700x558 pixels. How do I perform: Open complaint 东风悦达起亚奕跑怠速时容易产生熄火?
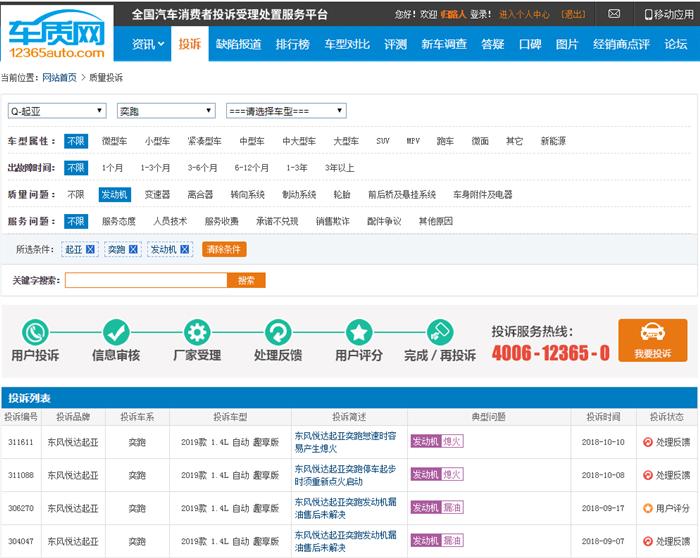click(345, 442)
